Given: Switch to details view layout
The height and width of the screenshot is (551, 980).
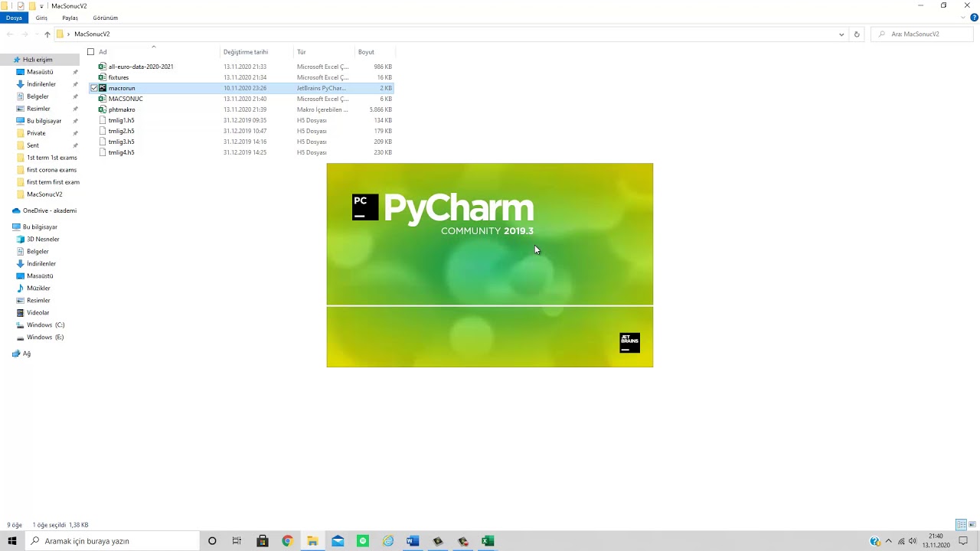Looking at the screenshot, I should (x=961, y=525).
